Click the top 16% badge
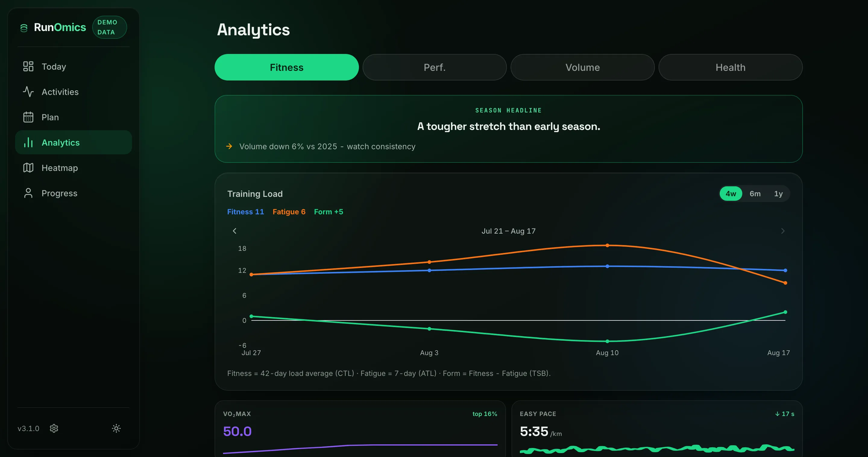The height and width of the screenshot is (457, 868). point(485,414)
